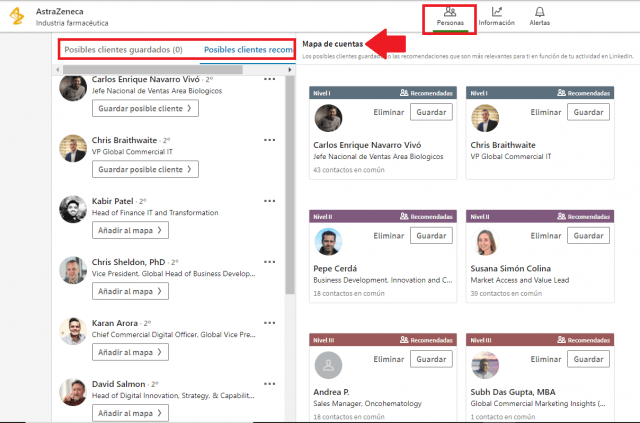The height and width of the screenshot is (423, 640).
Task: Click Carlos Enrique Navarro card avatar
Action: tap(328, 118)
